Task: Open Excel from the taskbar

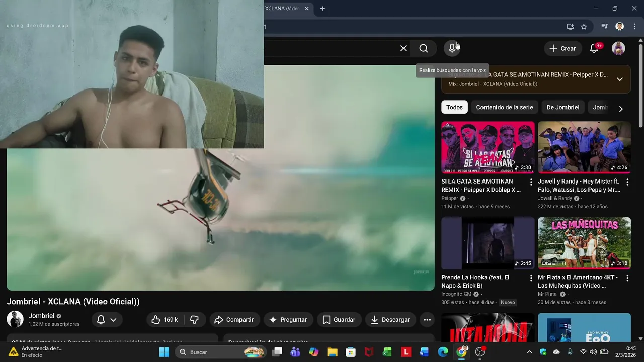Action: 387,352
